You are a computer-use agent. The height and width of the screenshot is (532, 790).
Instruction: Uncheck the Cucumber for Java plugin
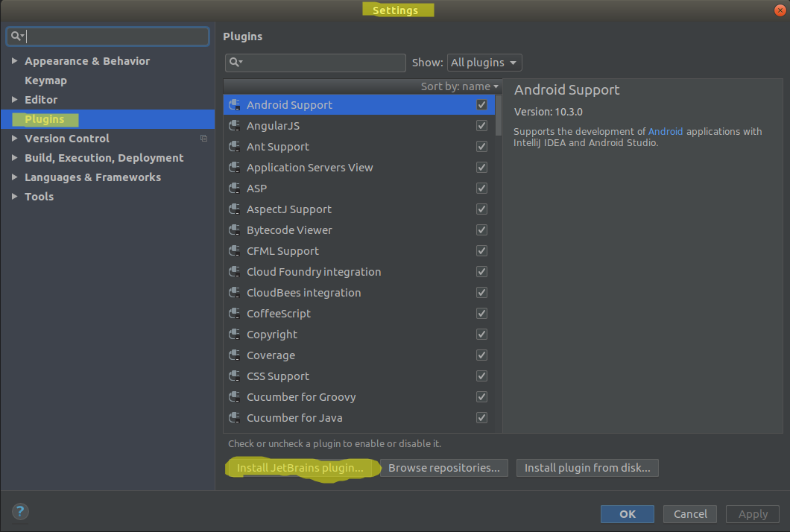point(481,418)
